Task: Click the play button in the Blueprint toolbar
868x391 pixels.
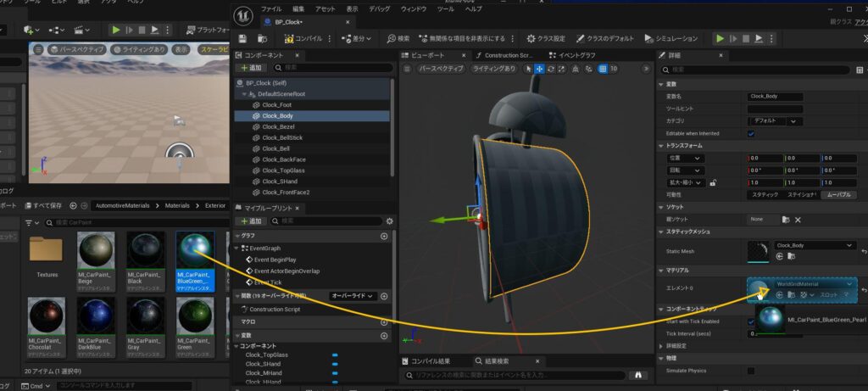Action: (721, 38)
